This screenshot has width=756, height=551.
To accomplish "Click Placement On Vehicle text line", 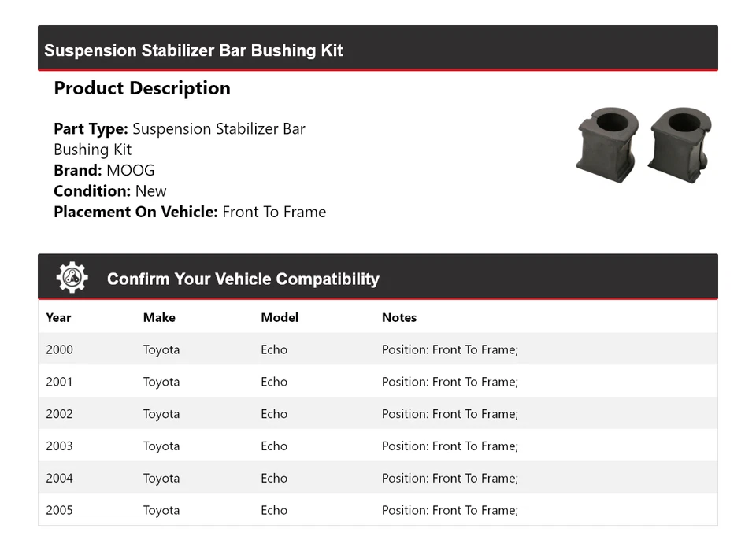I will (190, 212).
